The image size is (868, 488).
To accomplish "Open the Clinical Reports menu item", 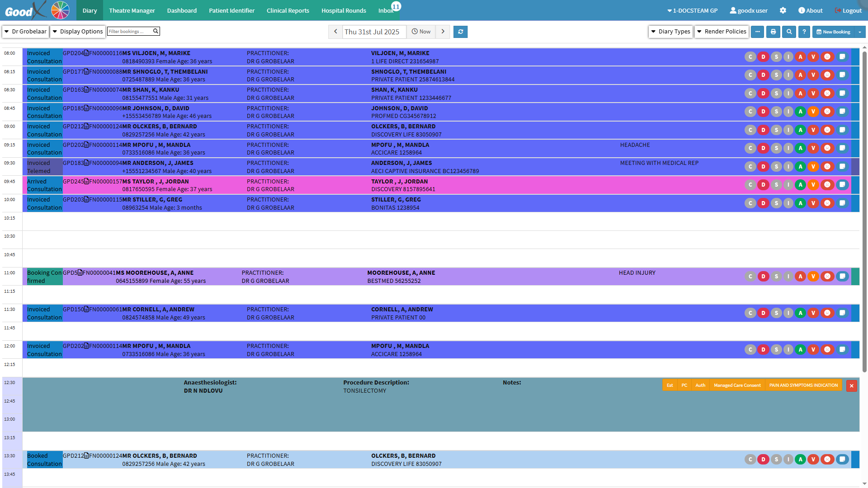I will (288, 10).
